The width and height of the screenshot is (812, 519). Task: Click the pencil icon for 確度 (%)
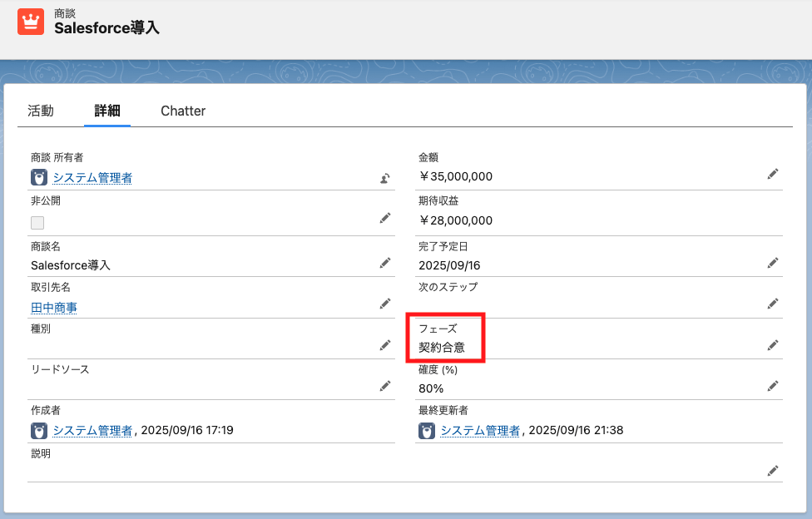coord(772,385)
